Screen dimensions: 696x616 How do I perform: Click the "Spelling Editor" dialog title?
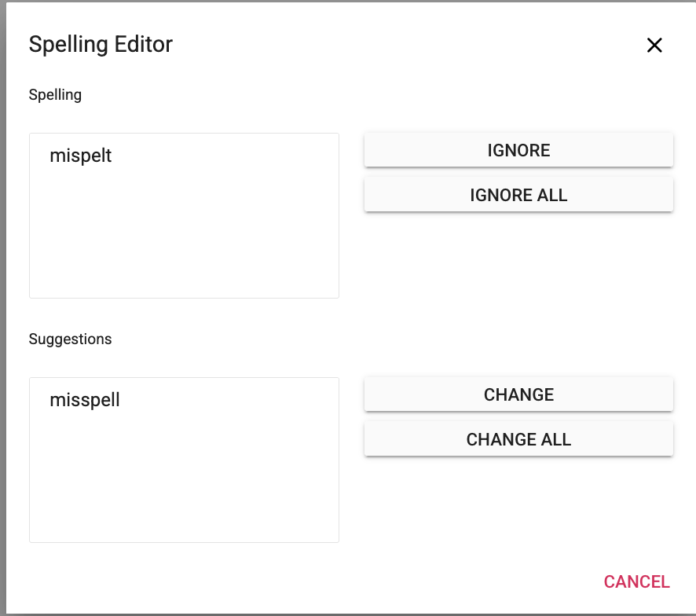(x=101, y=44)
